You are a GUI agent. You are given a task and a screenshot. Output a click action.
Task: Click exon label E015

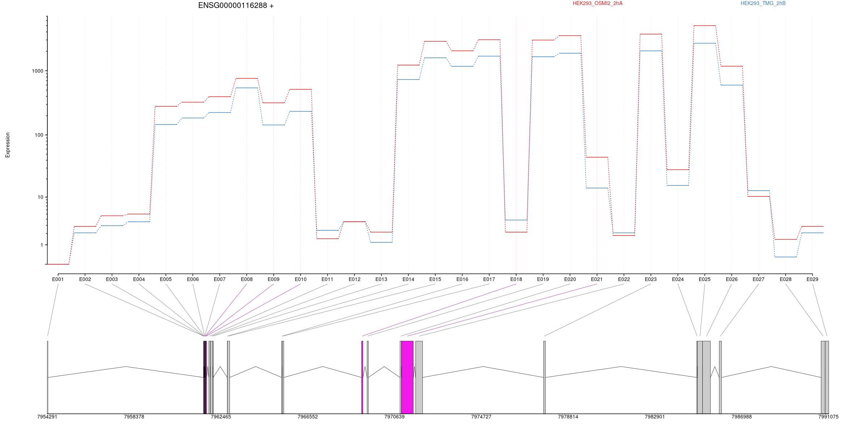[x=435, y=279]
